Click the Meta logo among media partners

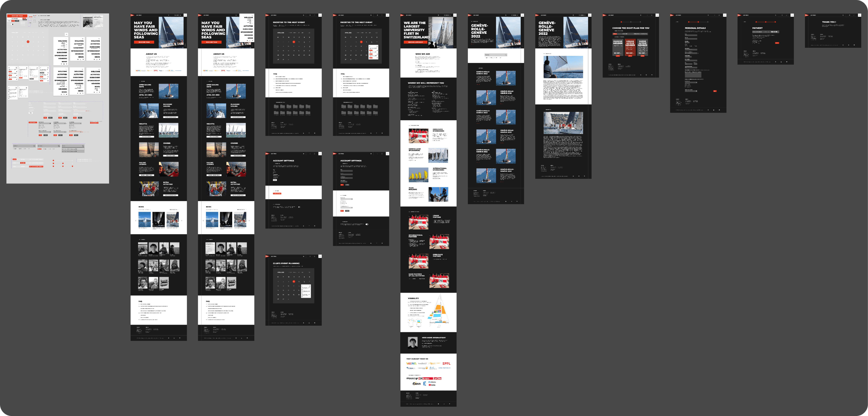[432, 382]
